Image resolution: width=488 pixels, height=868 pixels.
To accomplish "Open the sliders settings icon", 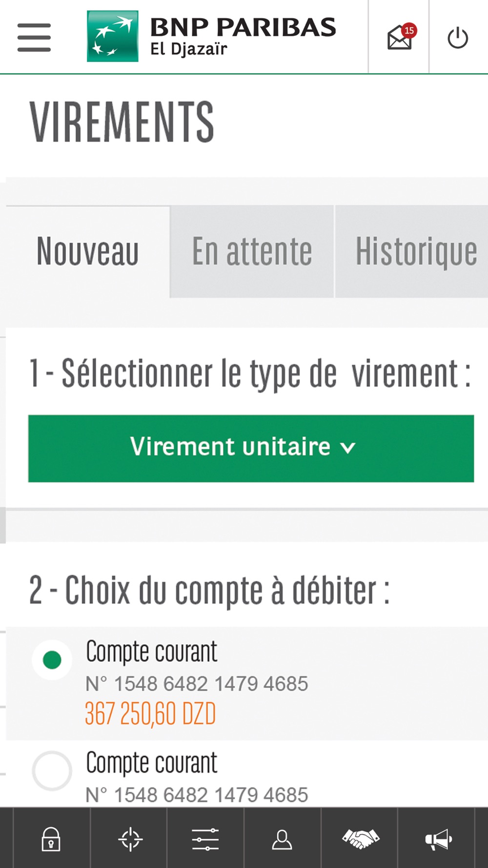I will click(205, 839).
